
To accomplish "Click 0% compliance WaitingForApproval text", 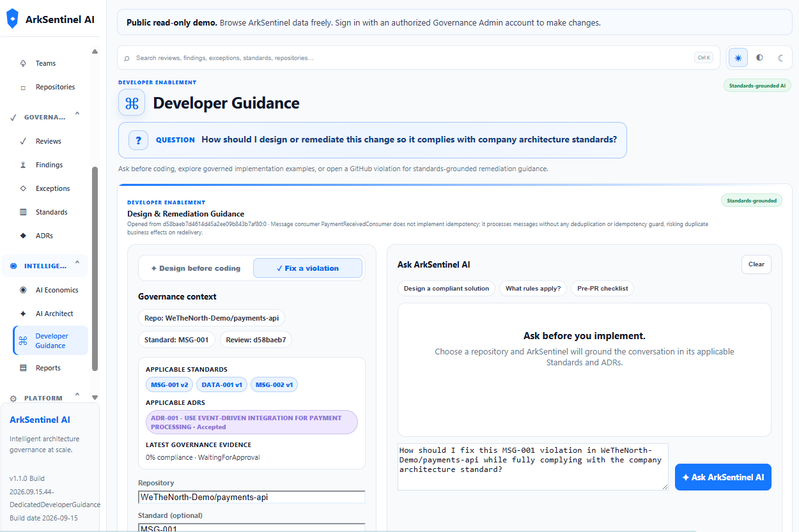I will [x=203, y=457].
